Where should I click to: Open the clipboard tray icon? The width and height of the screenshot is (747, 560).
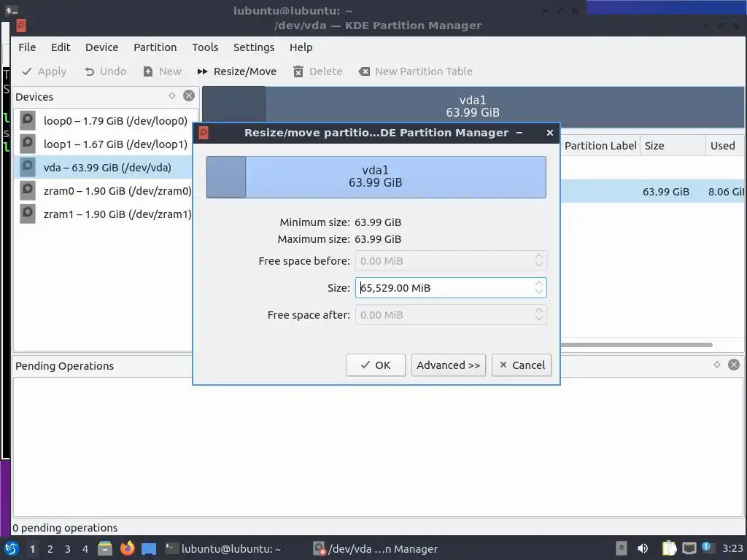click(x=670, y=548)
